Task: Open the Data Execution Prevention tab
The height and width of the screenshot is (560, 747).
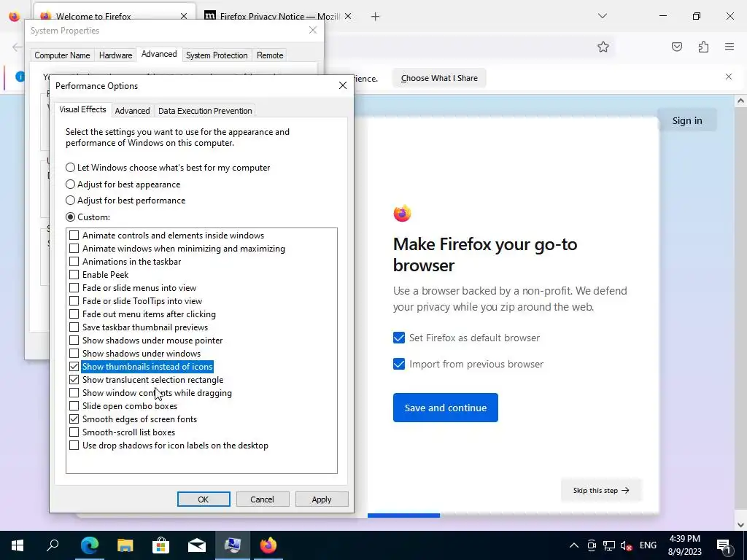Action: [x=205, y=111]
